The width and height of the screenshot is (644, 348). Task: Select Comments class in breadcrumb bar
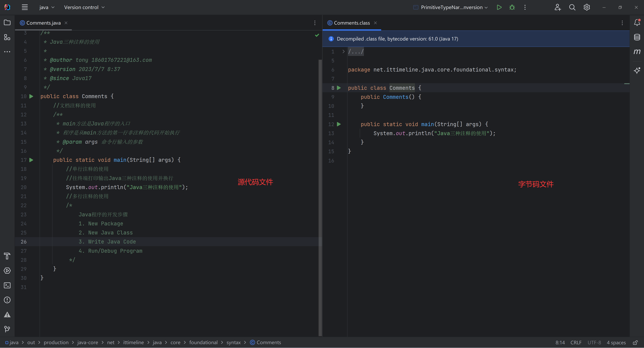coord(265,342)
